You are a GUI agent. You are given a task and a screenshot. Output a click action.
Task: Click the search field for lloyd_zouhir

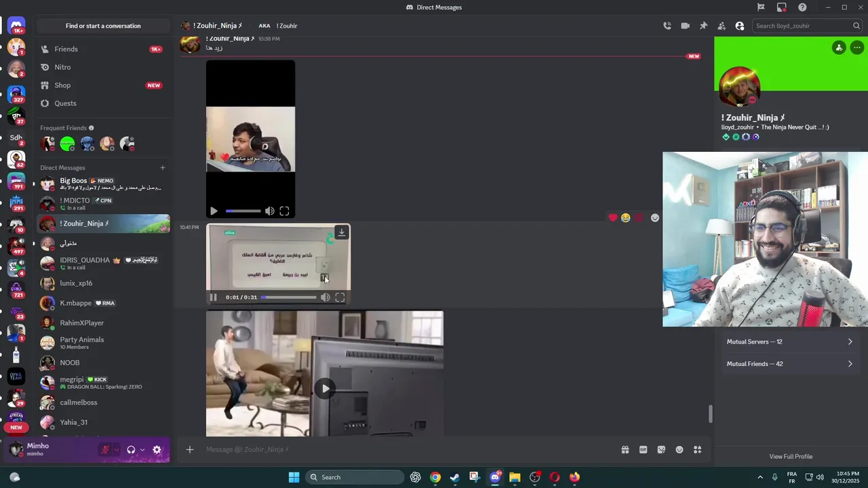(x=807, y=26)
